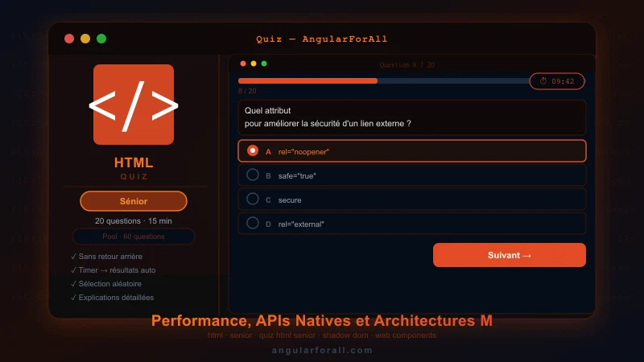Click the Sénior level button

134,201
